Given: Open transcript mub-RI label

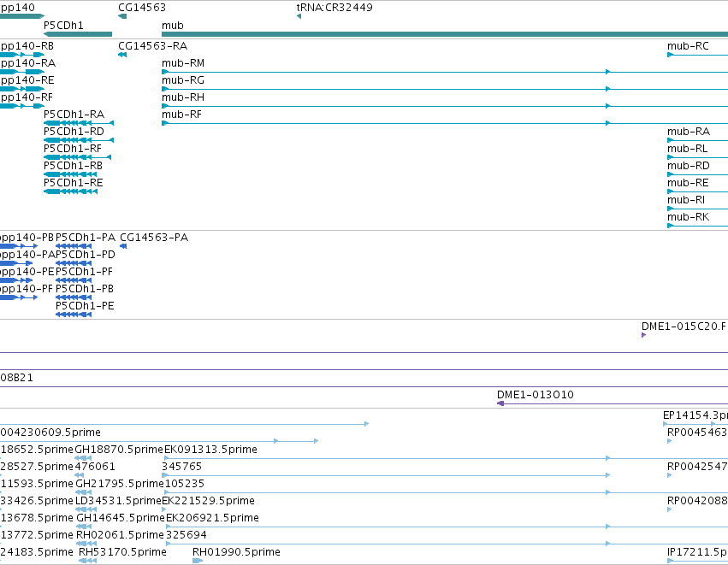Looking at the screenshot, I should coord(686,200).
